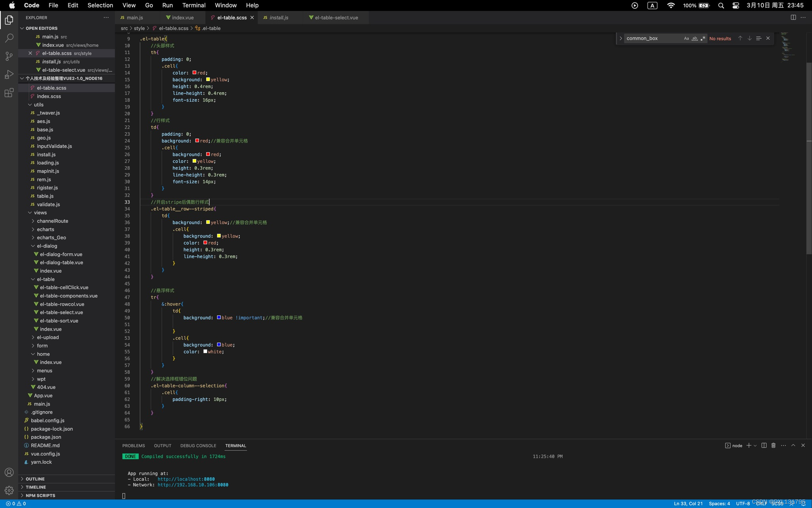Click Spaces: 4 indentation setting
The image size is (812, 508).
tap(719, 504)
